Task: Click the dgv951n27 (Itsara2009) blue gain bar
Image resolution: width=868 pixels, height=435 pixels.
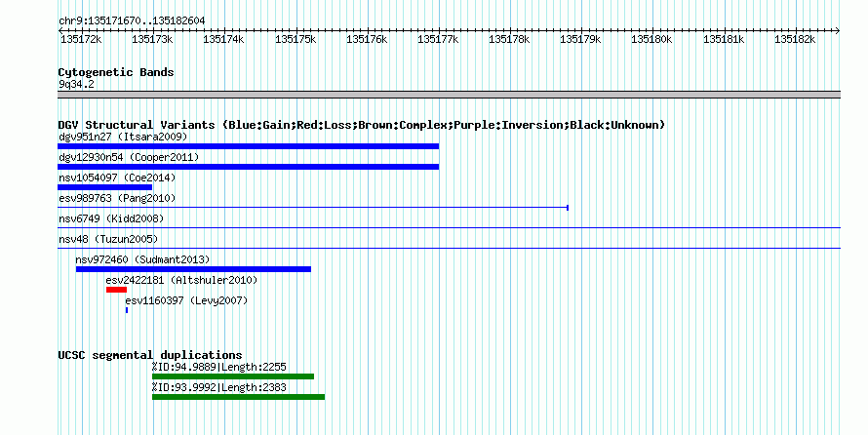Action: coord(248,146)
